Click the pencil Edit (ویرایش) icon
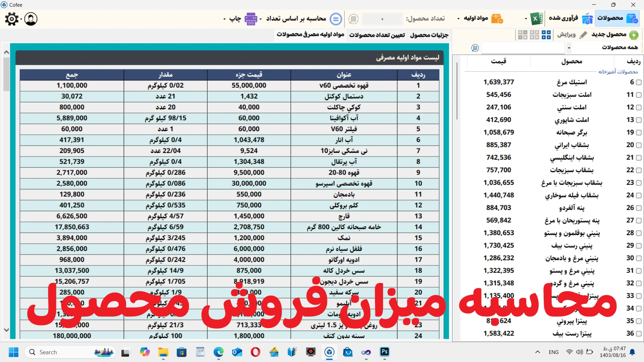The height and width of the screenshot is (362, 644). (584, 35)
